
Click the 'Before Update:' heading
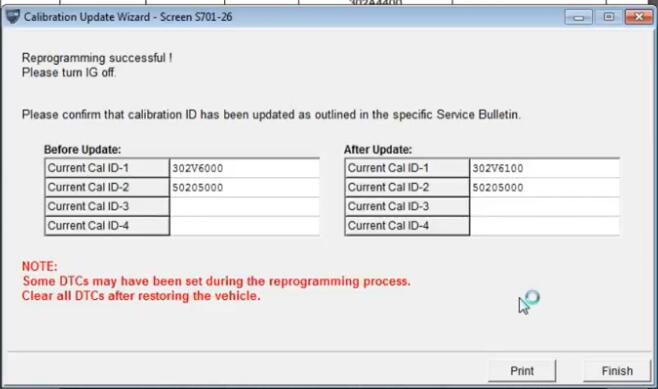(82, 149)
